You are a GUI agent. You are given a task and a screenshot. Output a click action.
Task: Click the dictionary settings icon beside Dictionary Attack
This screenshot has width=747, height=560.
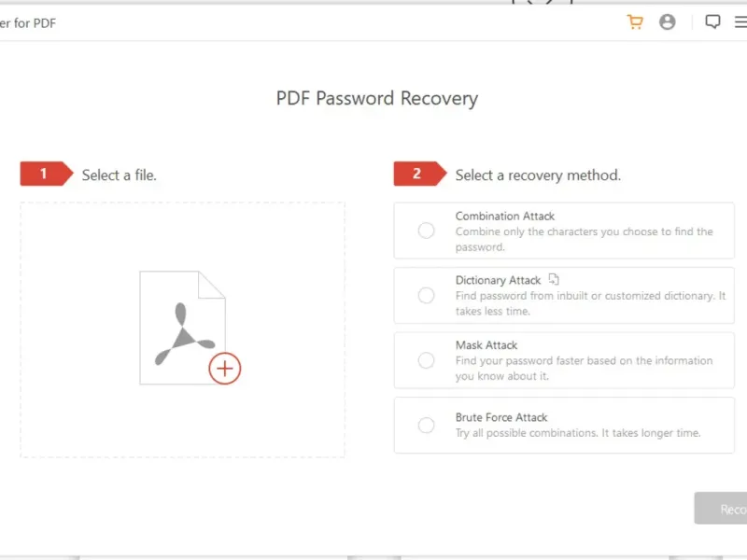point(554,279)
